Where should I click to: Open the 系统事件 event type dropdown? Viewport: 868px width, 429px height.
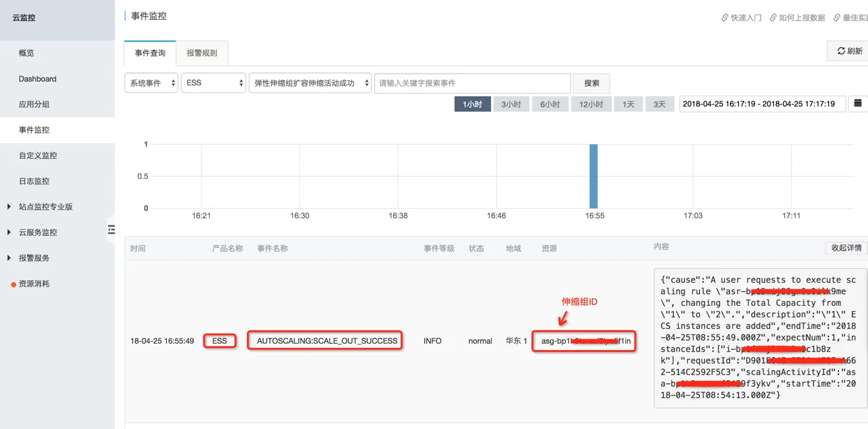tap(151, 83)
